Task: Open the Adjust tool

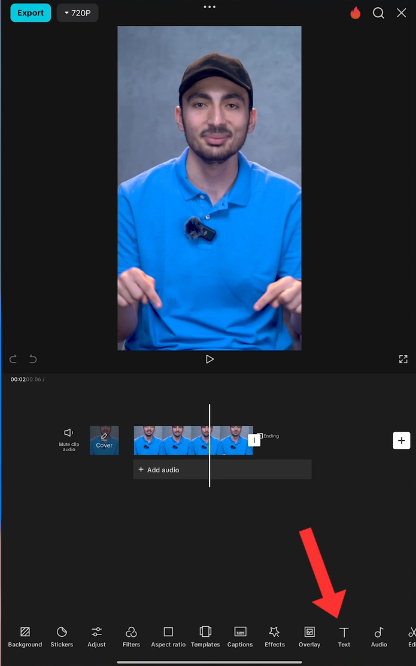Action: pos(96,637)
